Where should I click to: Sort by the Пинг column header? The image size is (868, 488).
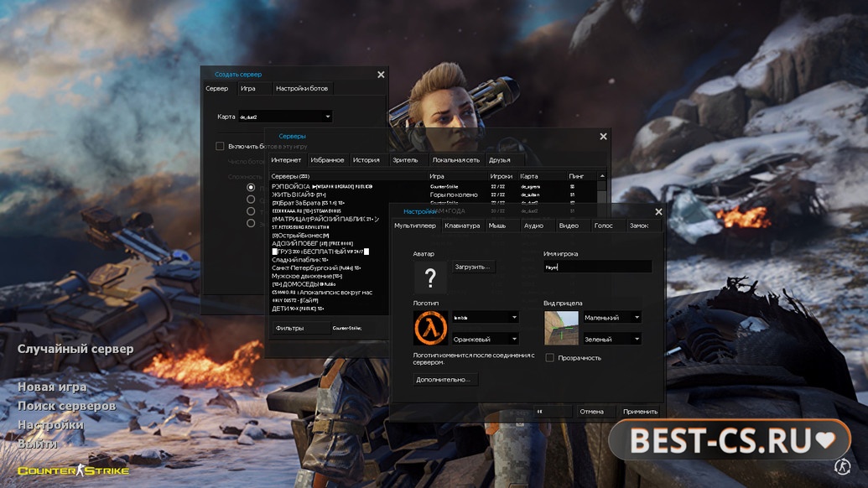coord(581,176)
